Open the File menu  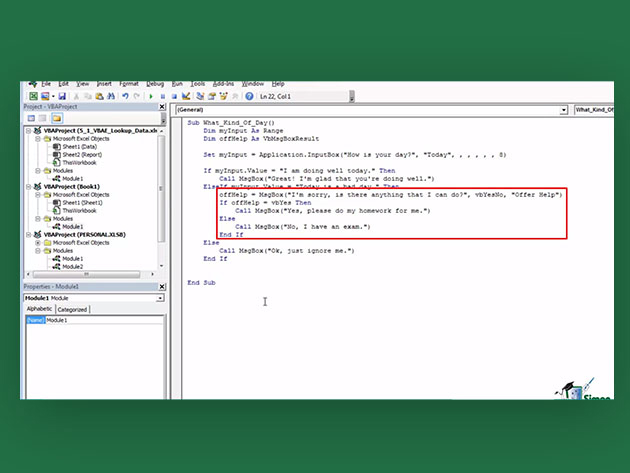pos(46,84)
